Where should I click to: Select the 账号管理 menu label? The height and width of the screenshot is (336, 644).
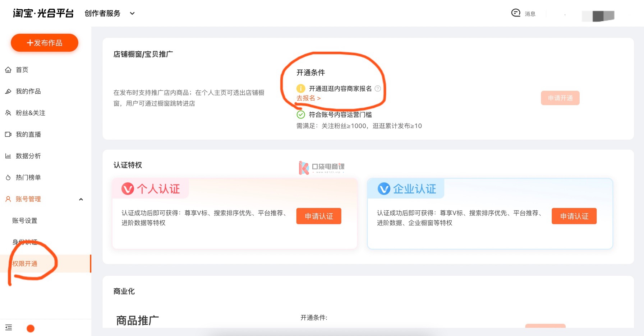pyautogui.click(x=28, y=199)
